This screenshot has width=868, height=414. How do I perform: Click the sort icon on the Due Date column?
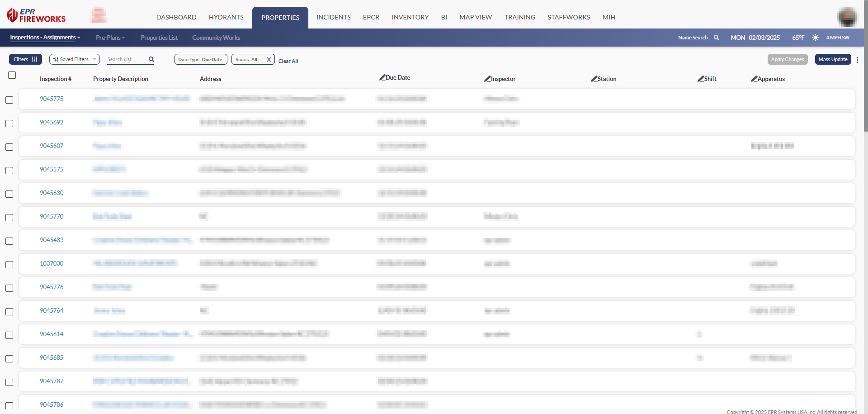point(382,77)
